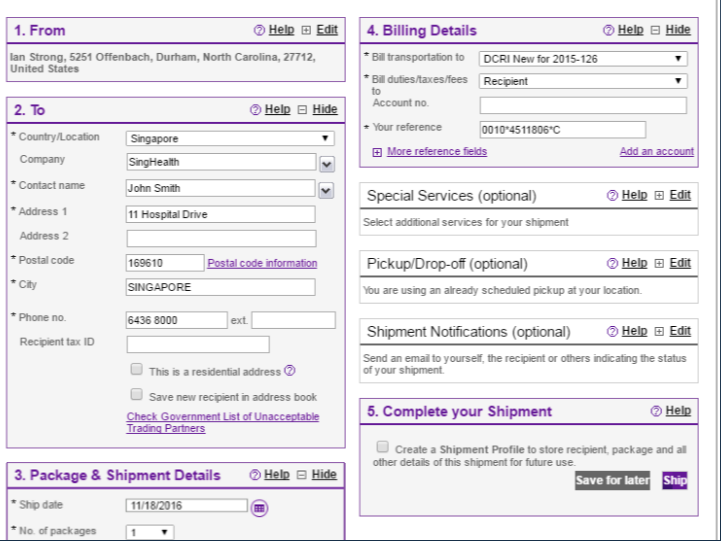Open the Country/Location dropdown showing Singapore

230,138
